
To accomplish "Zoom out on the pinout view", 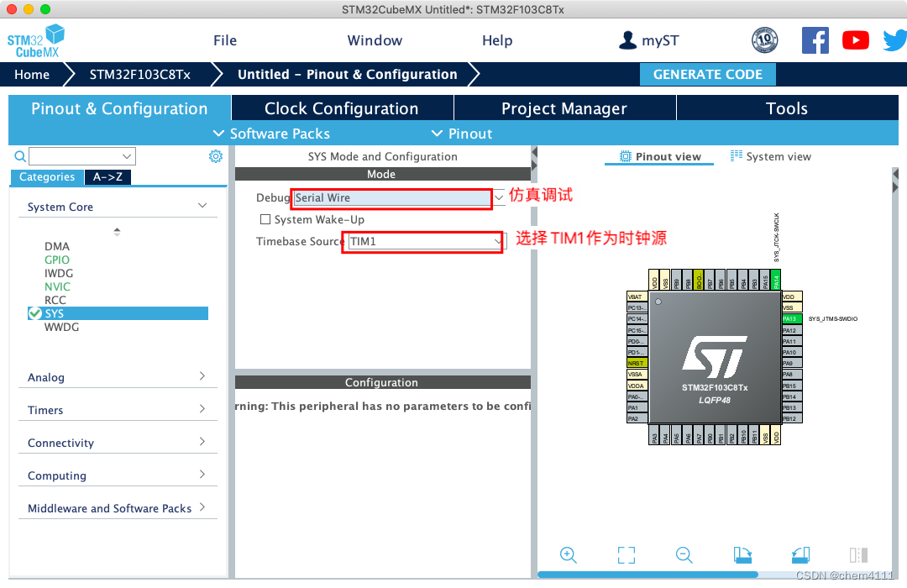I will coord(684,554).
